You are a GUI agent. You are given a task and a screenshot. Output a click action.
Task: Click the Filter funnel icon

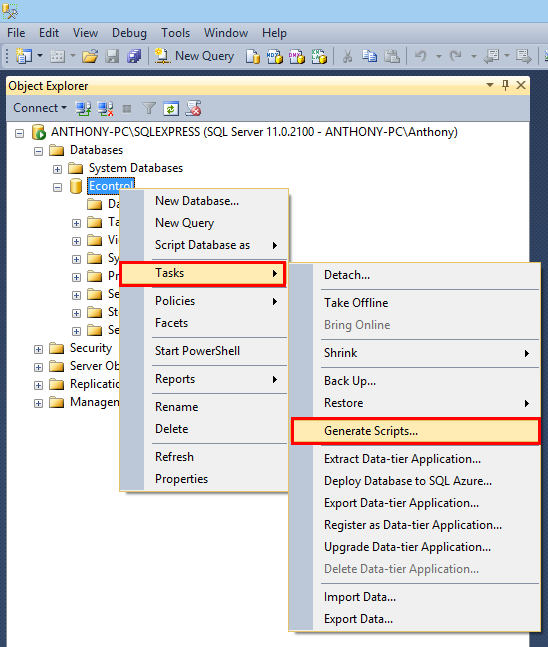pos(149,109)
